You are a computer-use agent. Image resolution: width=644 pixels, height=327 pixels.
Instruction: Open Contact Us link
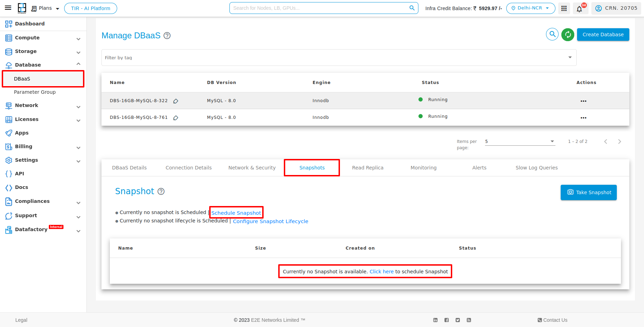point(553,320)
